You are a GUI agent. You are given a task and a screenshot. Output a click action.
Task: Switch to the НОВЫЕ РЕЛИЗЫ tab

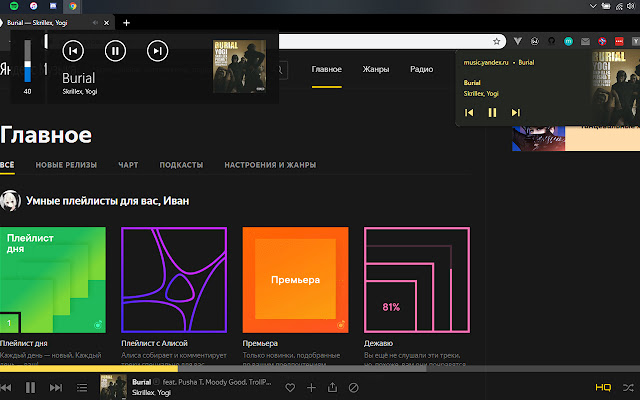pos(66,165)
